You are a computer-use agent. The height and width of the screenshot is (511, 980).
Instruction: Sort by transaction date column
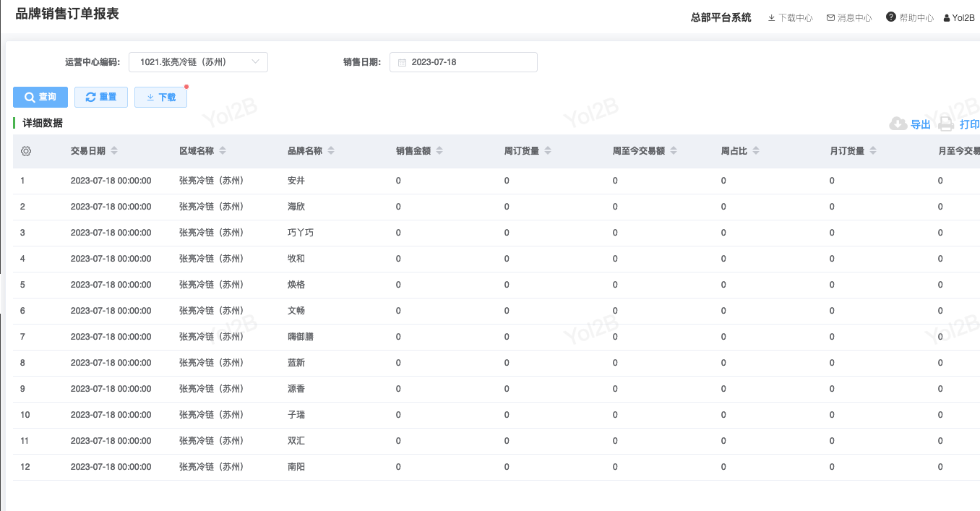114,151
